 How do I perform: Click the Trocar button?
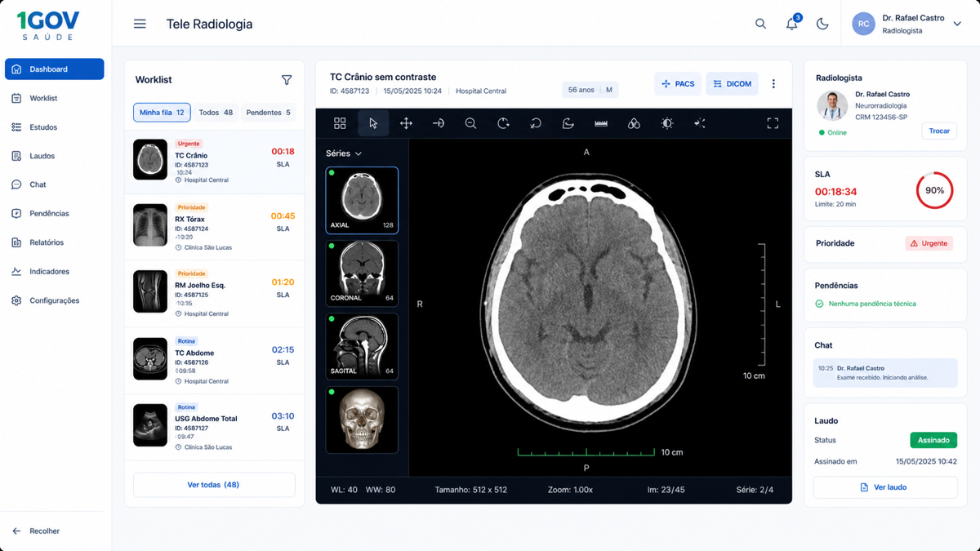tap(939, 131)
